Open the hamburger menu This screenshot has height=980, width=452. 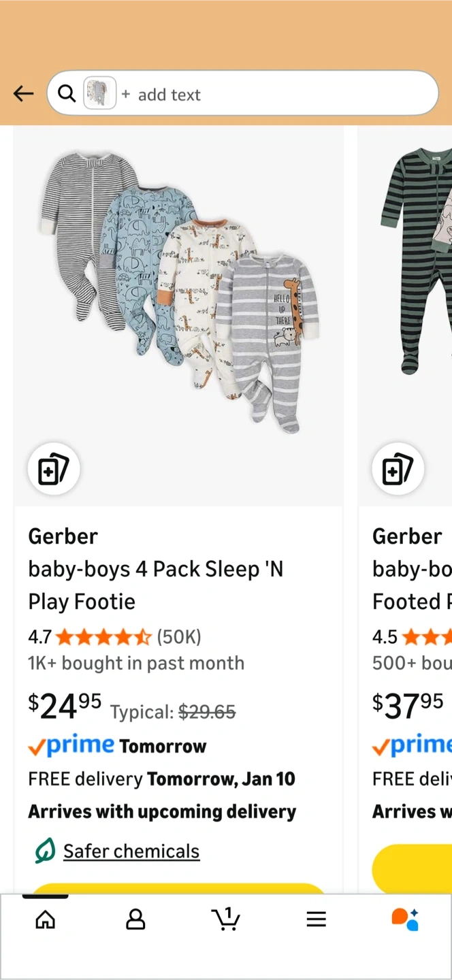tap(316, 920)
